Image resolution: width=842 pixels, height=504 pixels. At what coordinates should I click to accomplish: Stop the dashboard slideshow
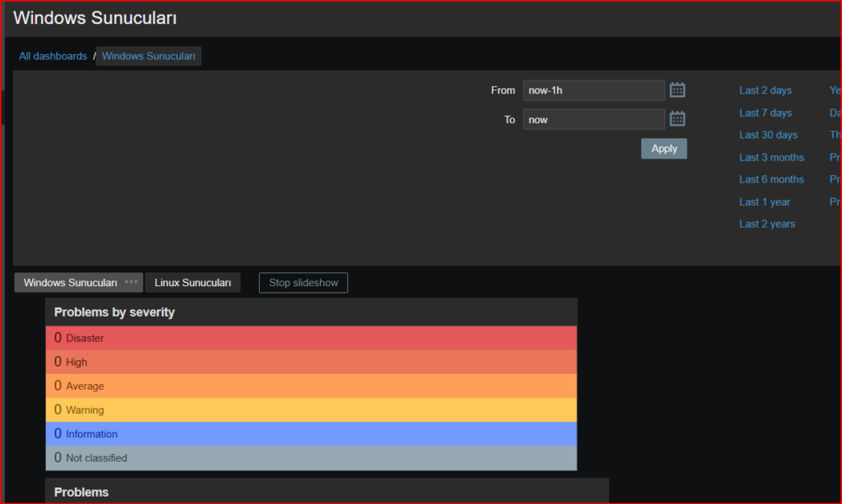(x=303, y=283)
